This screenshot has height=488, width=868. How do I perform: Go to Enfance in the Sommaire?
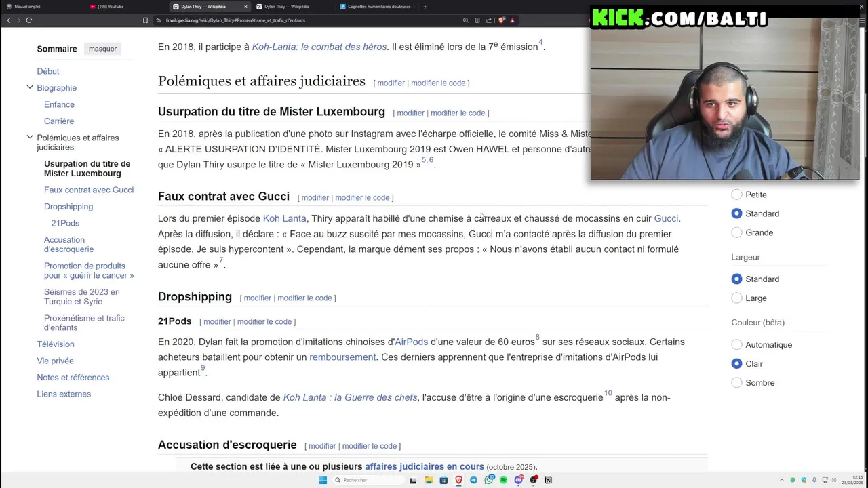(59, 104)
